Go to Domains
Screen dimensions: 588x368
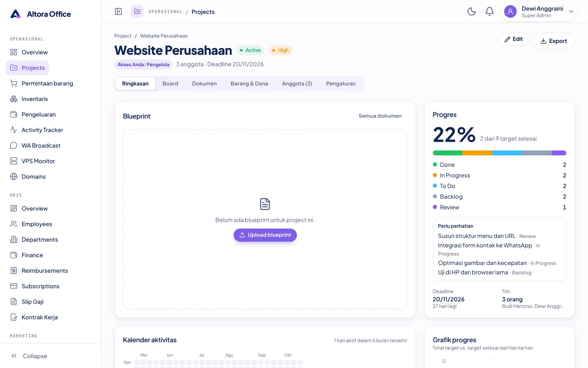click(28, 177)
